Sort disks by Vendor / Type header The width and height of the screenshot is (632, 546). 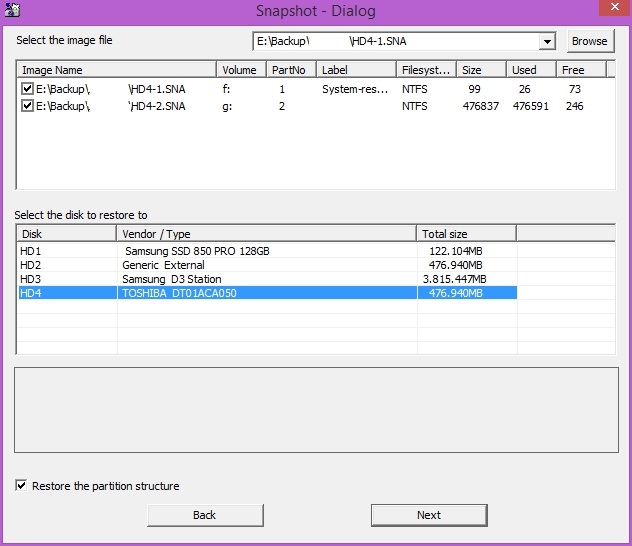click(x=266, y=234)
